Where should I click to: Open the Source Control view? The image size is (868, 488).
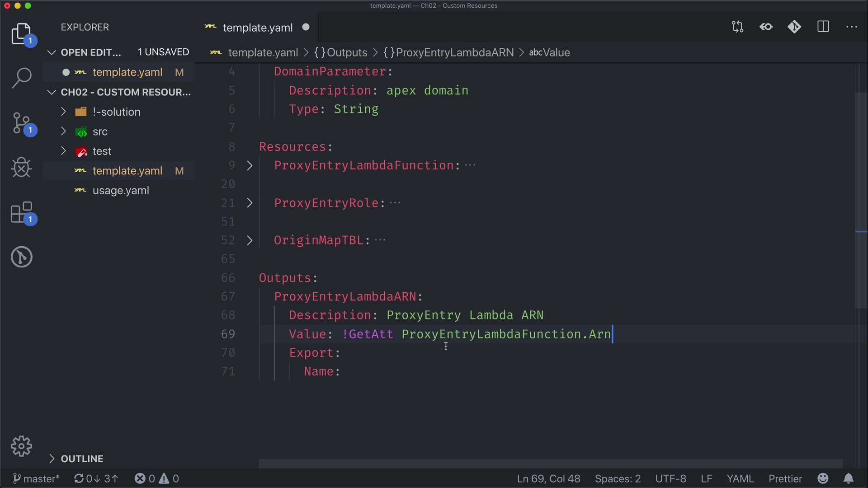click(x=21, y=123)
